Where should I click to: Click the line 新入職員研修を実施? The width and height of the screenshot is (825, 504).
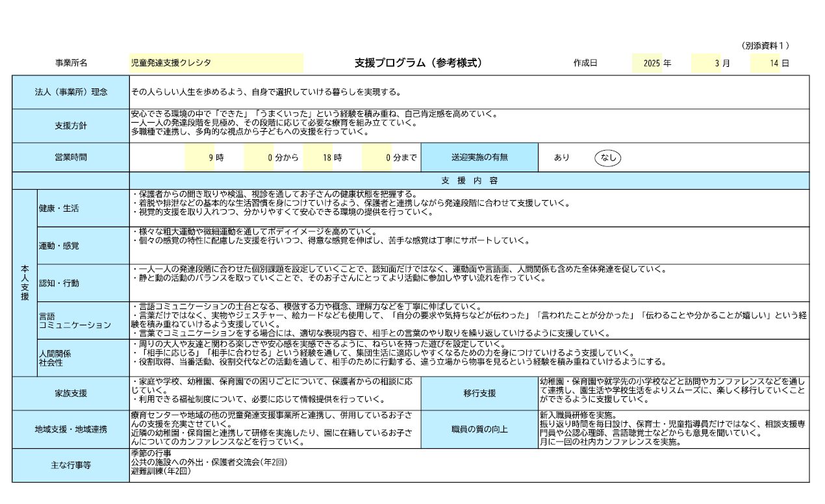[x=579, y=415]
